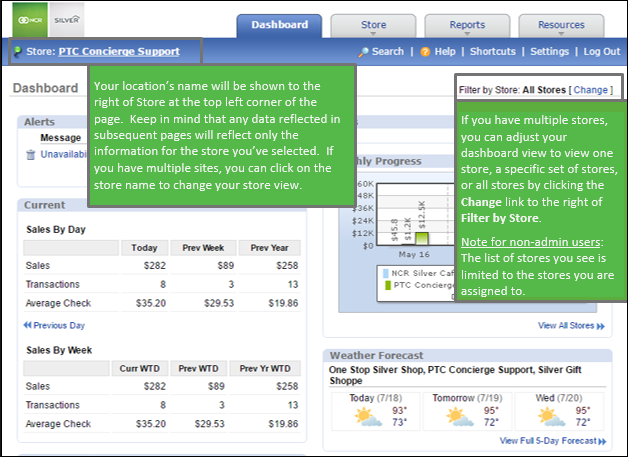The height and width of the screenshot is (457, 628).
Task: Click the Search link
Action: click(x=388, y=52)
